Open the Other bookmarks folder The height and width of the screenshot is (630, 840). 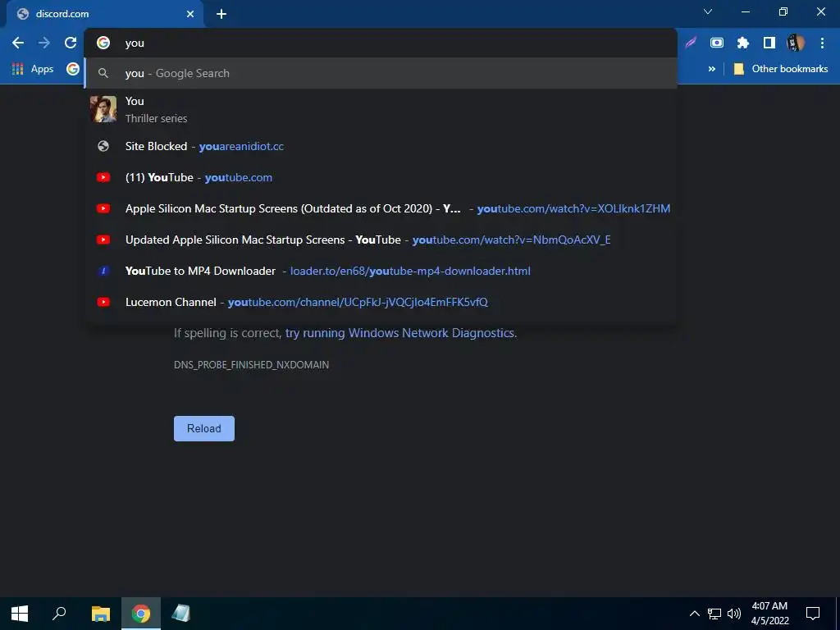781,69
